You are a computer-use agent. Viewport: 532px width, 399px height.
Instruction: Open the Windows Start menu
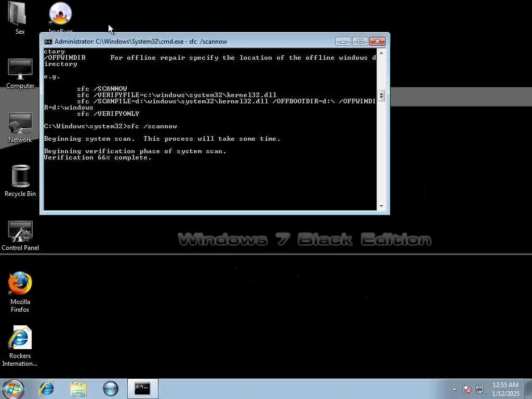[13, 389]
